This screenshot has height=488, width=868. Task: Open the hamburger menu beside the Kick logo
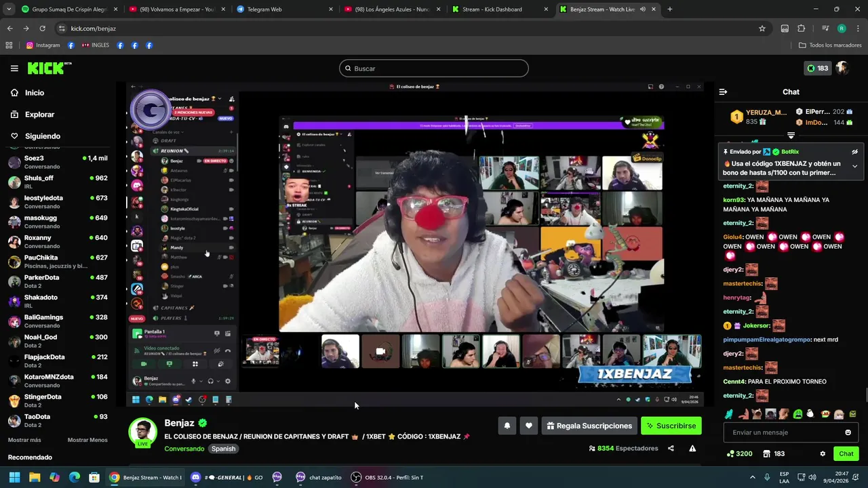14,68
